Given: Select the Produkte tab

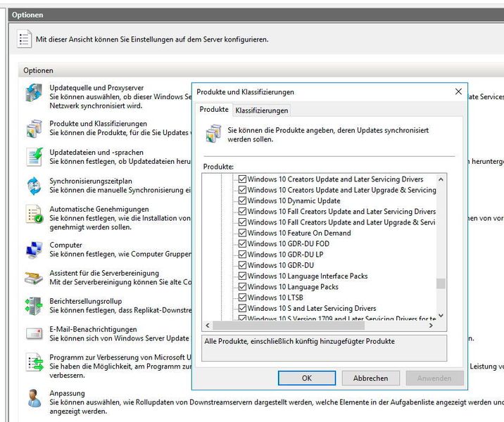Looking at the screenshot, I should [x=214, y=110].
